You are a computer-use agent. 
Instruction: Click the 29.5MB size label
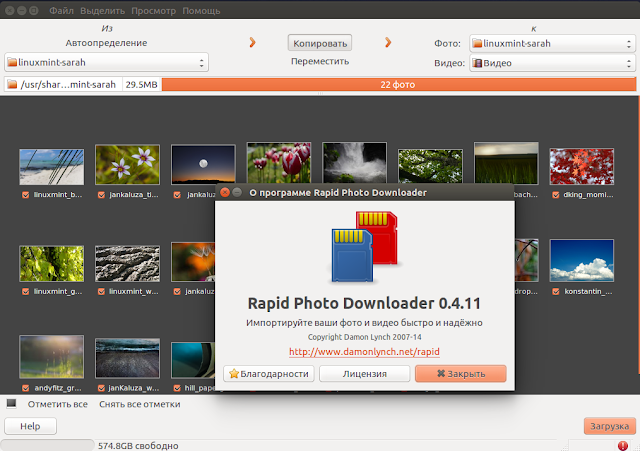pos(141,84)
